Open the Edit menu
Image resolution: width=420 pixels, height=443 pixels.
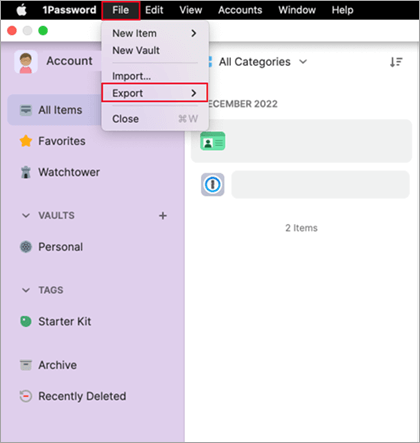[154, 10]
